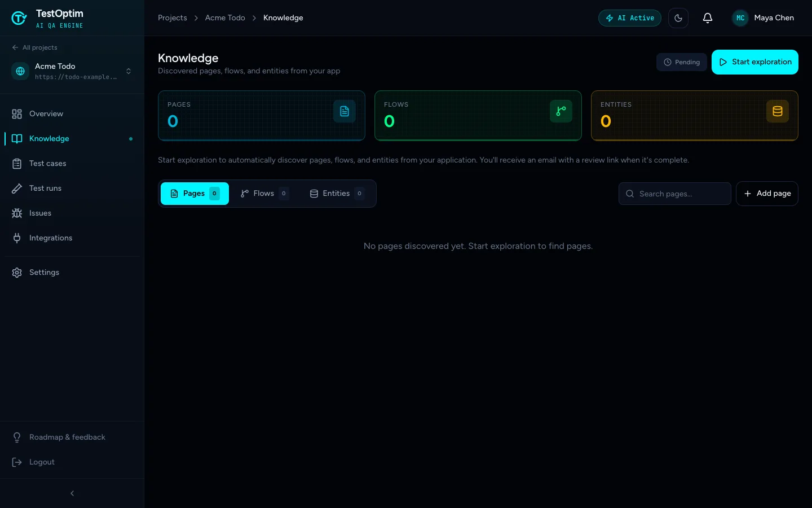Click the Settings gear icon
The width and height of the screenshot is (812, 508).
pos(17,273)
